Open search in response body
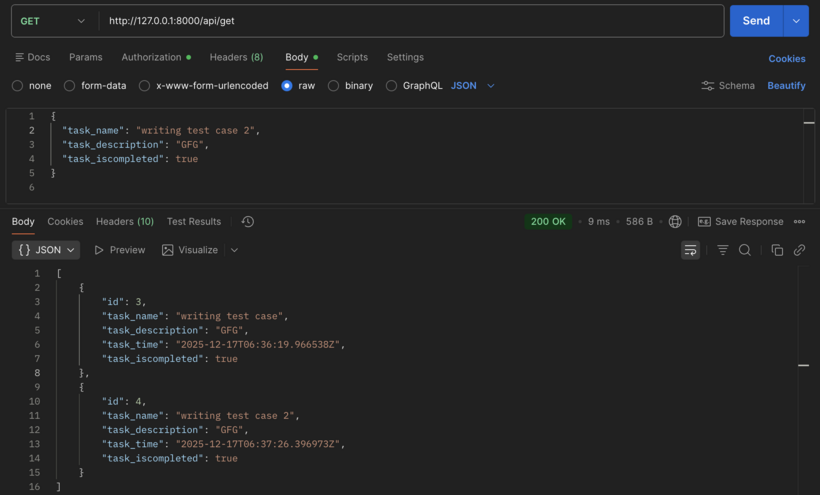Screen dimensions: 820x495 (745, 250)
